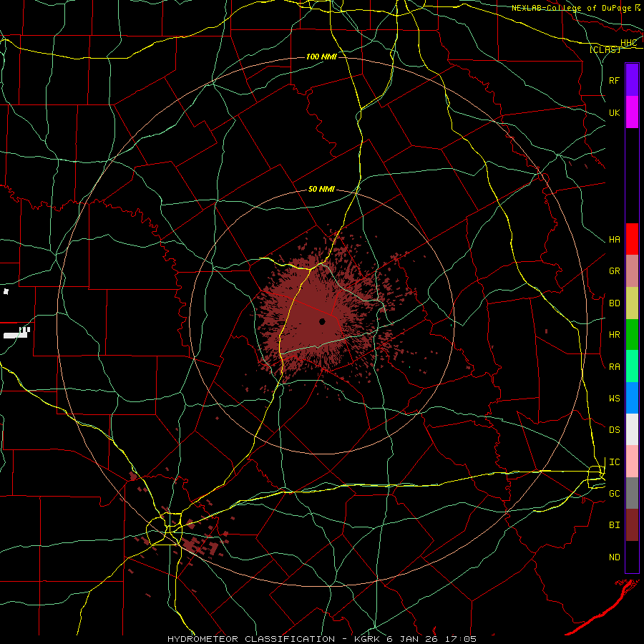Click the BI dark red legend swatch
This screenshot has height=644, width=644.
coord(632,525)
